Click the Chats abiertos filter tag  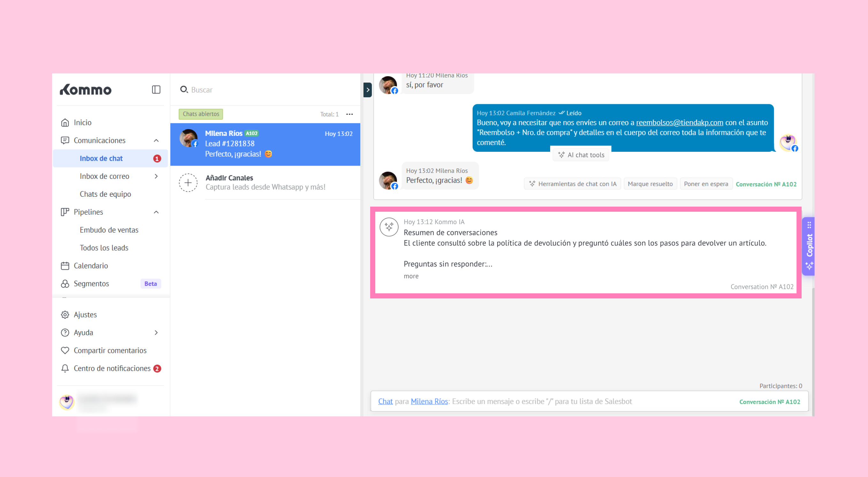[x=201, y=114]
